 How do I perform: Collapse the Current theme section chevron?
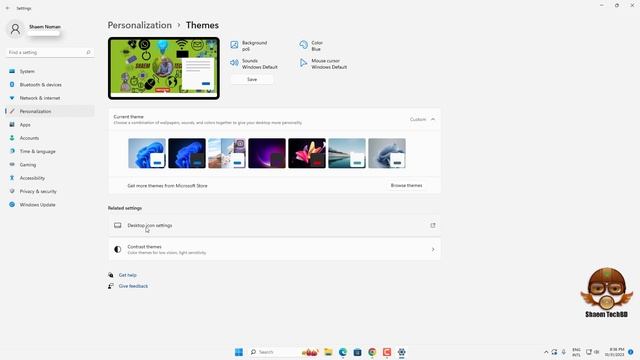[x=433, y=119]
